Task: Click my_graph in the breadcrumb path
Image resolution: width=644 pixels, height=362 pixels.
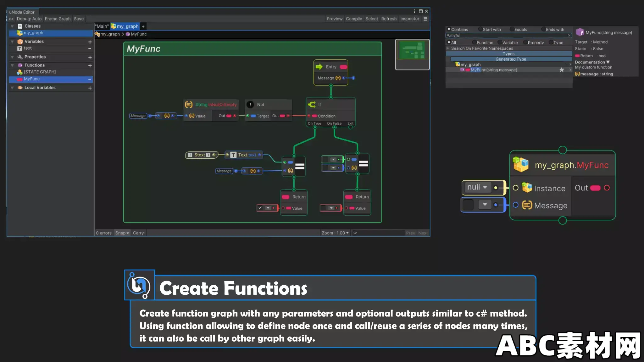Action: point(110,34)
